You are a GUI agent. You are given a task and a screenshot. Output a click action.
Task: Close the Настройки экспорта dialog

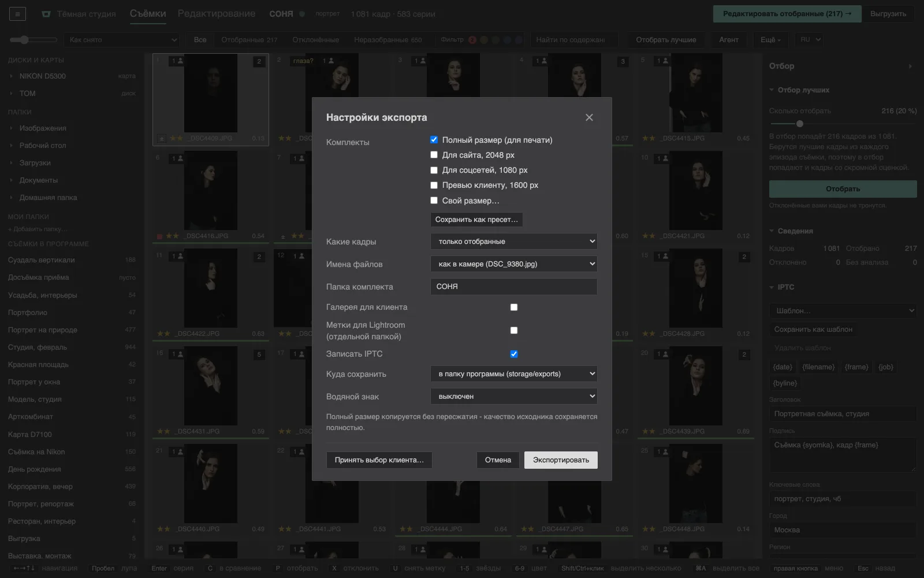point(589,117)
